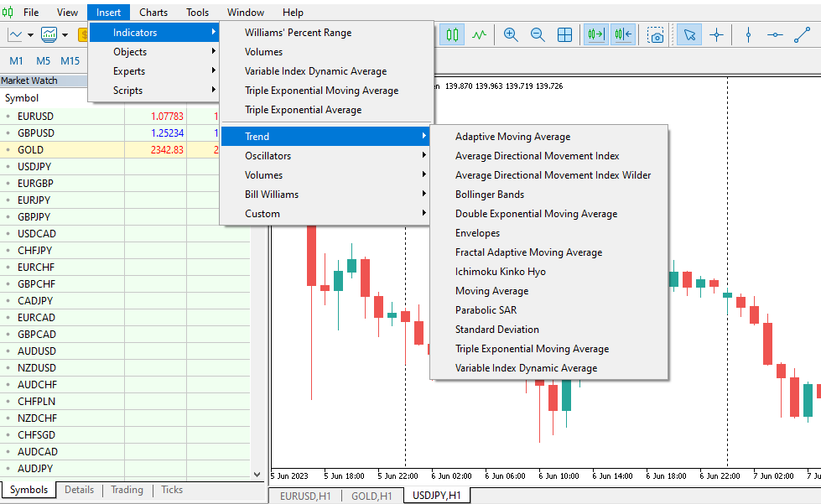
Task: Click the tile windows grid icon
Action: click(565, 35)
